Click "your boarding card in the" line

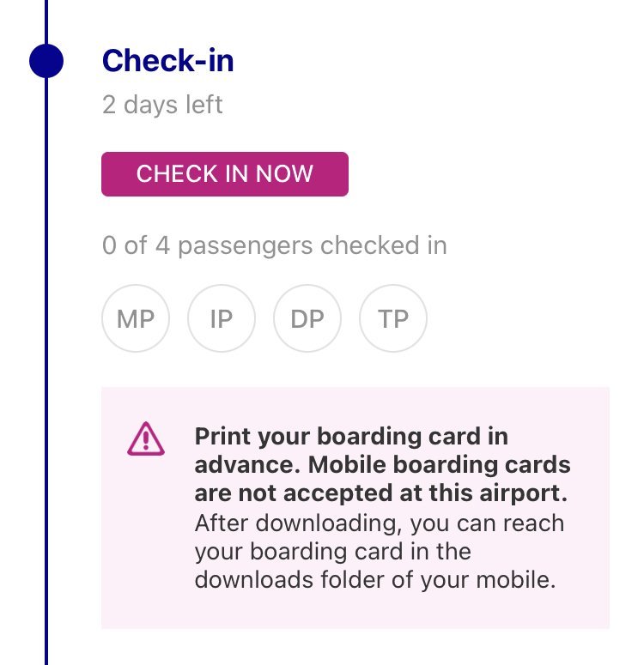click(x=333, y=551)
